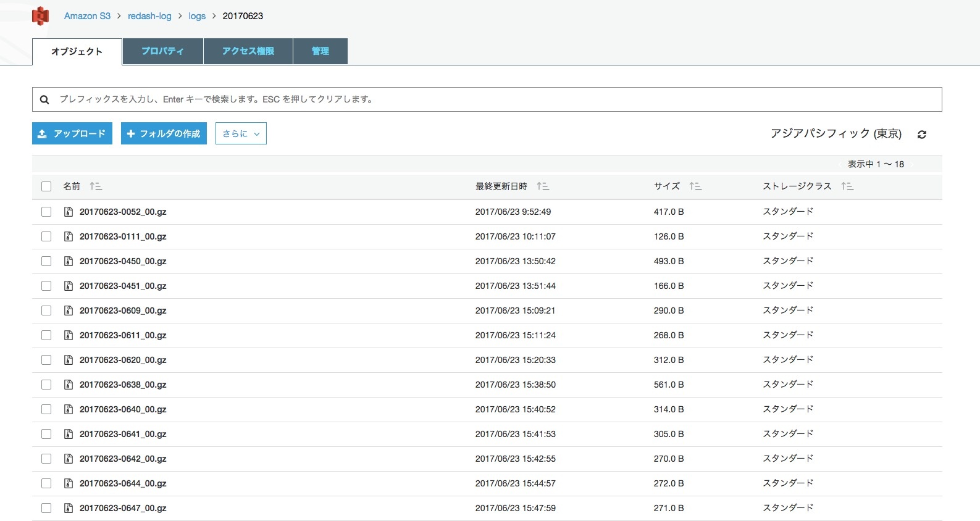This screenshot has width=980, height=521.
Task: Check the box for 20170623-0111_00.gz
Action: coord(46,236)
